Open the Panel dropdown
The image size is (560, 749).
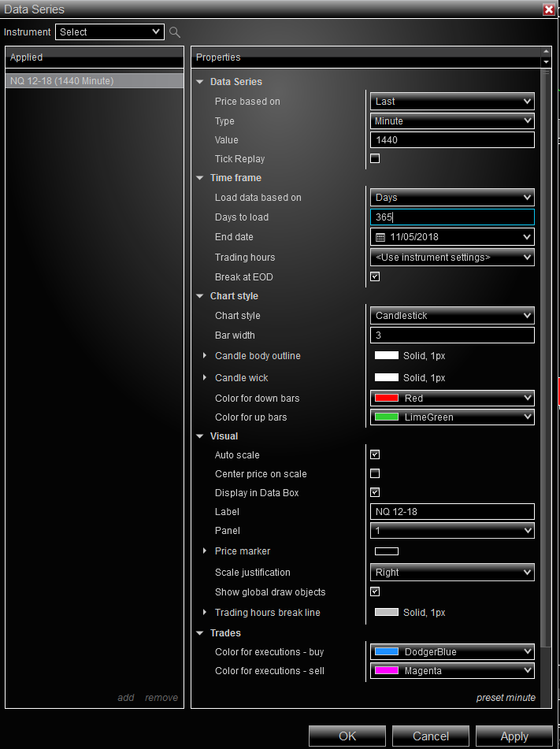point(452,531)
